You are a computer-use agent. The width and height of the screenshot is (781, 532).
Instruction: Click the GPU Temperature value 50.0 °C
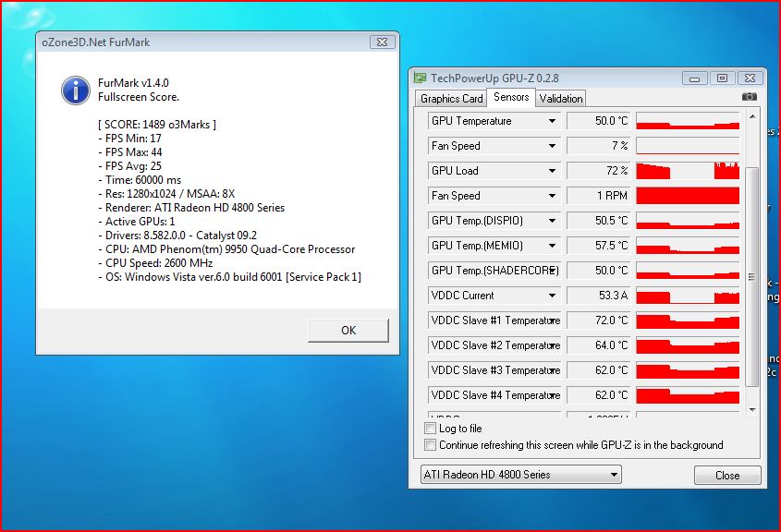[x=599, y=121]
